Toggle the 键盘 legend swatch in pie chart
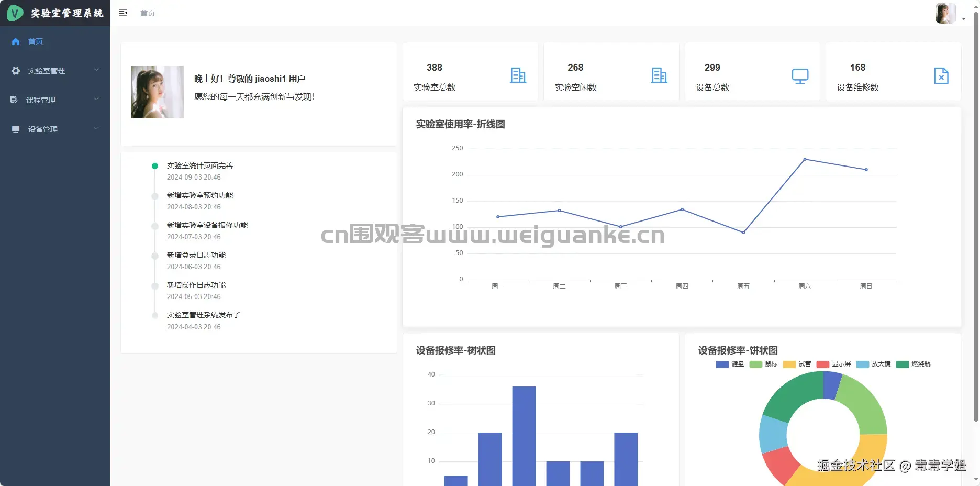Image resolution: width=980 pixels, height=486 pixels. 722,364
